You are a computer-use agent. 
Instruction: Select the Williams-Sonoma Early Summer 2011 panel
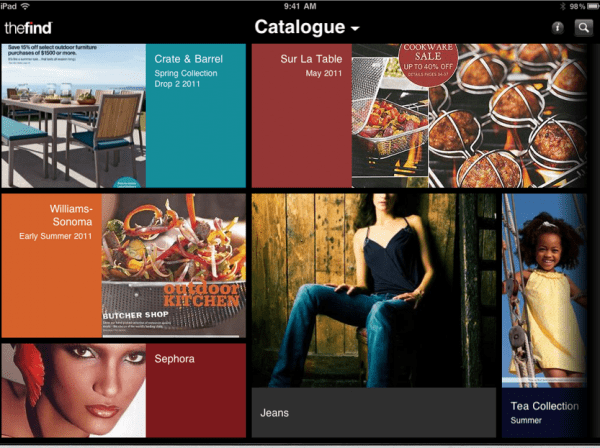[x=52, y=266]
